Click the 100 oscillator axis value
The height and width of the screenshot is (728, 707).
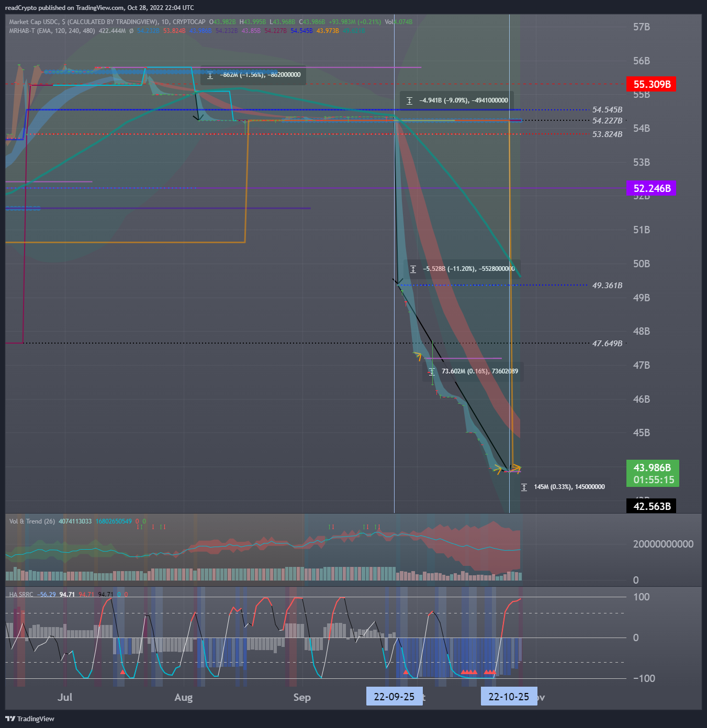click(642, 597)
